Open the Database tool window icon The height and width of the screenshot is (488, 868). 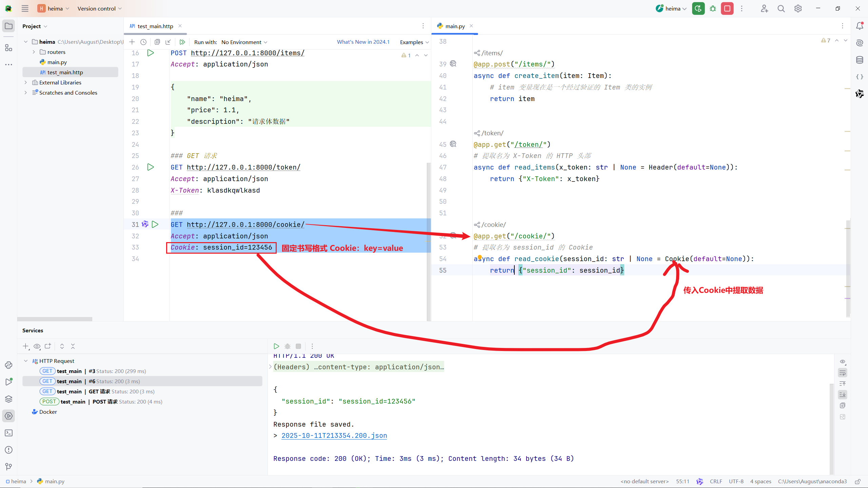(860, 60)
